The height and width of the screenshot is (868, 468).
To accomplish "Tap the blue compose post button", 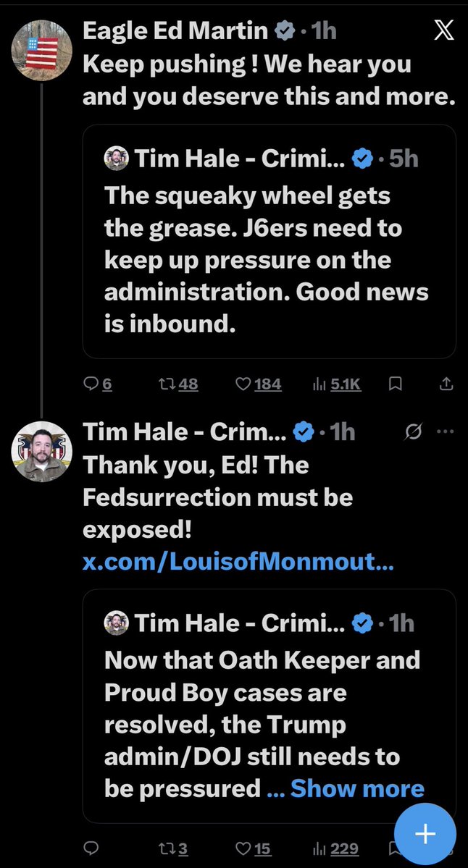I will [x=425, y=834].
